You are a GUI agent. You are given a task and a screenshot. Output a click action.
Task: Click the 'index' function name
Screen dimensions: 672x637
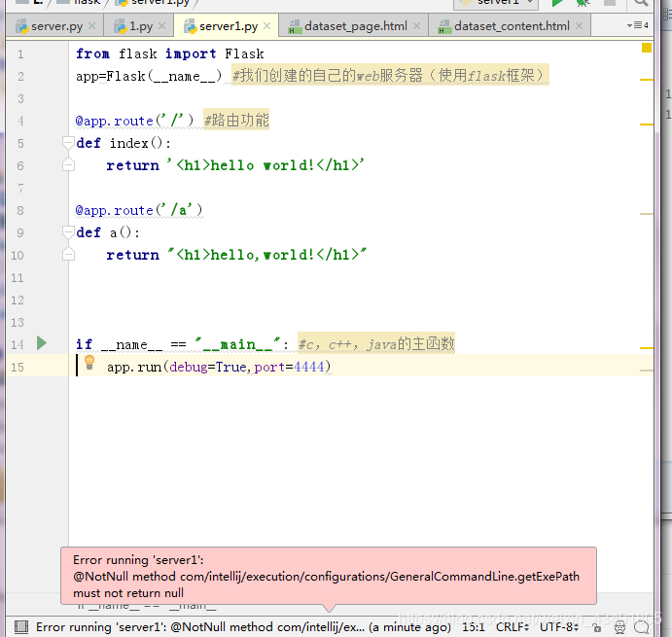point(129,143)
